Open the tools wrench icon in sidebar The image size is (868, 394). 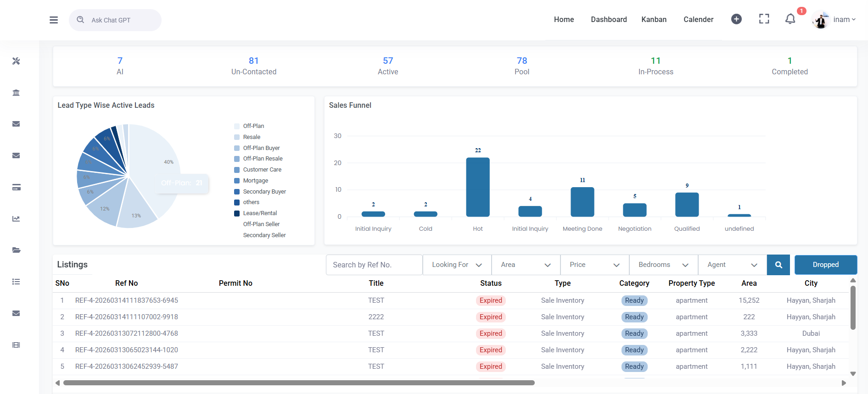(x=16, y=61)
